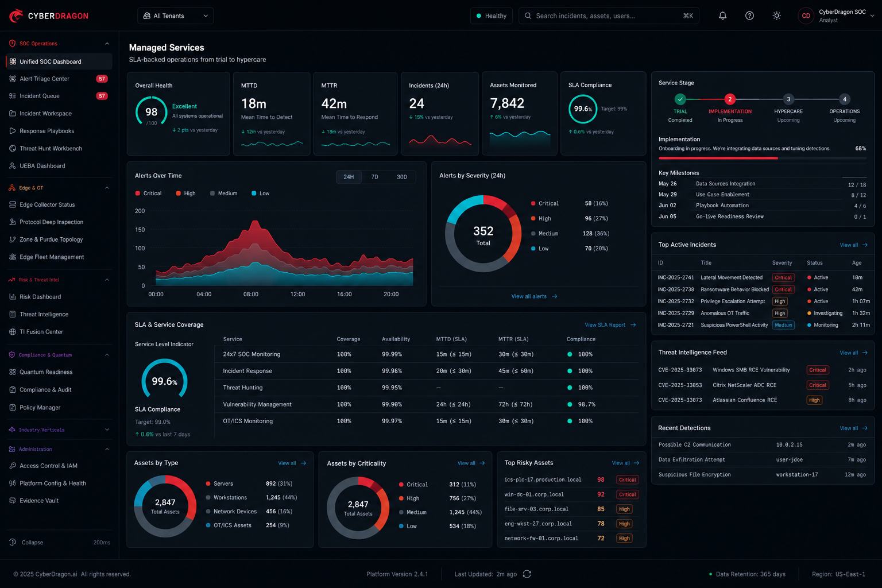
Task: Open incident INC-2025-2741 row
Action: pyautogui.click(x=763, y=277)
